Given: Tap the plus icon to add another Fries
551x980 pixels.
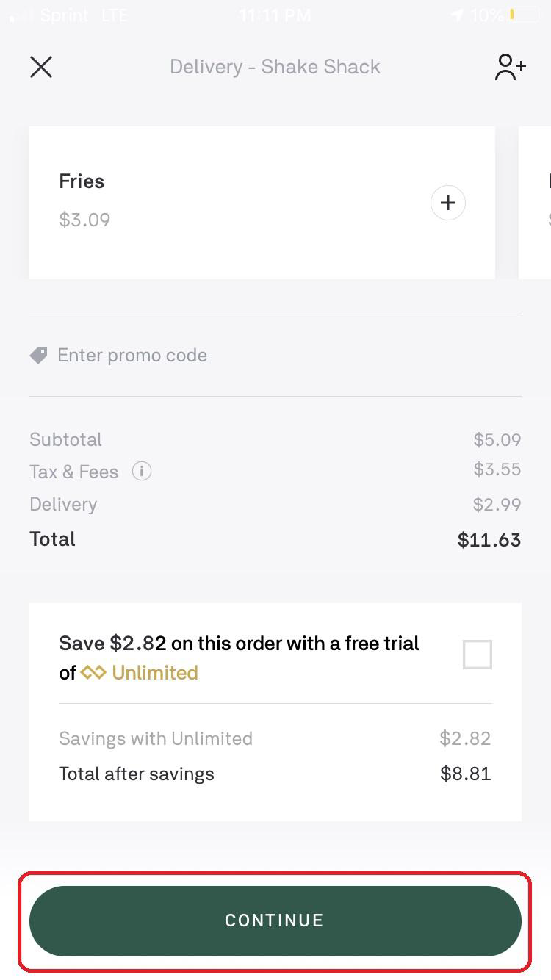Looking at the screenshot, I should [447, 203].
